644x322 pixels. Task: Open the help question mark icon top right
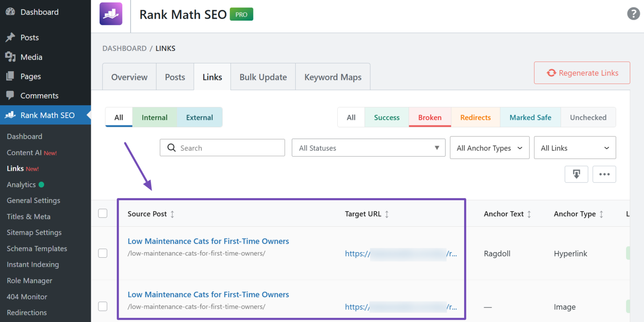[633, 14]
